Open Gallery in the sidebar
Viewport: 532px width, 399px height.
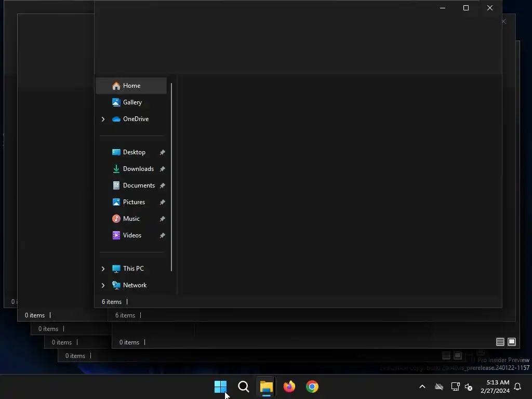pyautogui.click(x=131, y=102)
